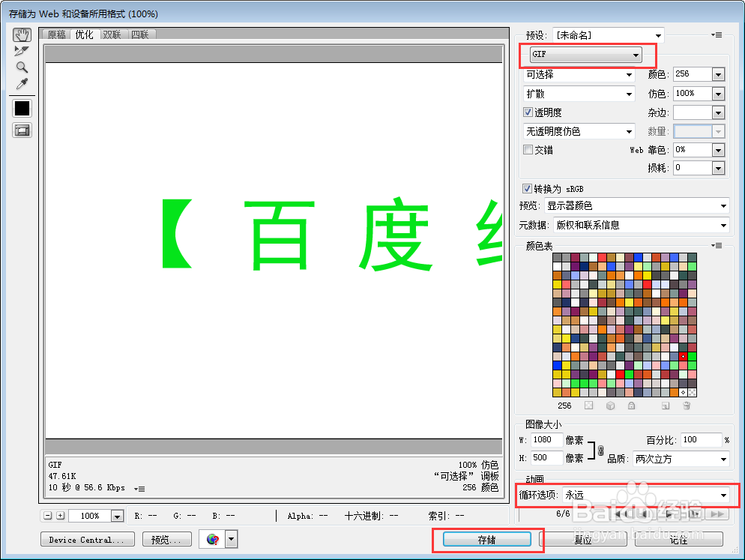Jump to first animation frame
This screenshot has height=560, width=745.
(621, 514)
